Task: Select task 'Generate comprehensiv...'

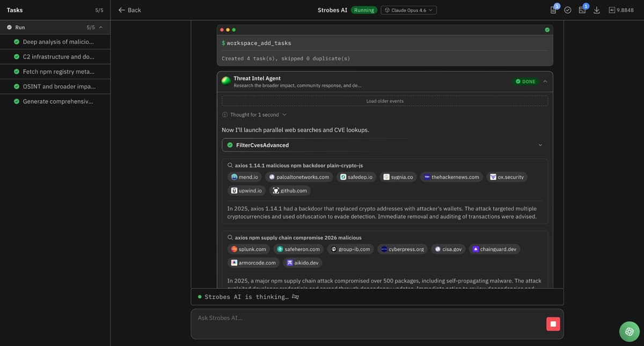Action: [55, 101]
